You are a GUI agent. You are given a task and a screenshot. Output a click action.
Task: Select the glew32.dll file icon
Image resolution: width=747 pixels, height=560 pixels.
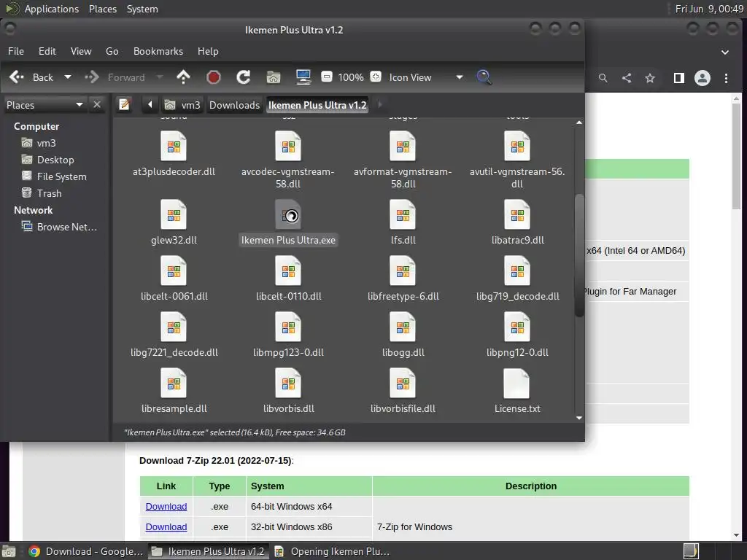click(174, 215)
